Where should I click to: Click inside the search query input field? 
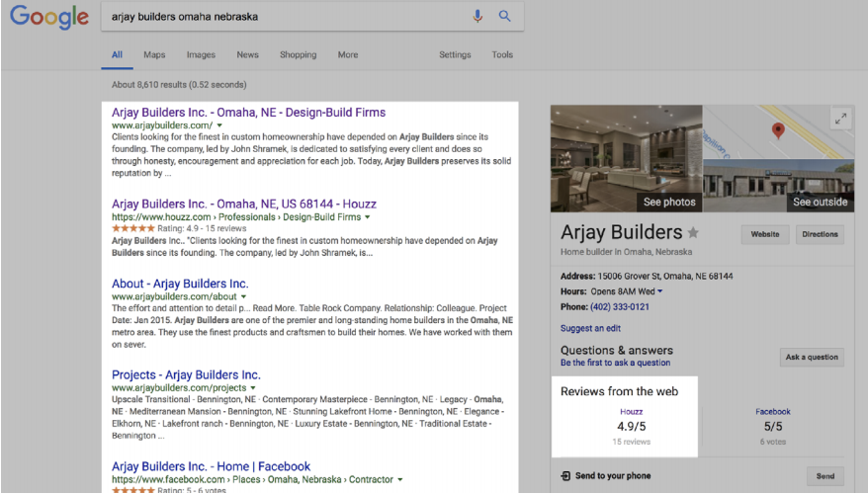click(x=277, y=16)
